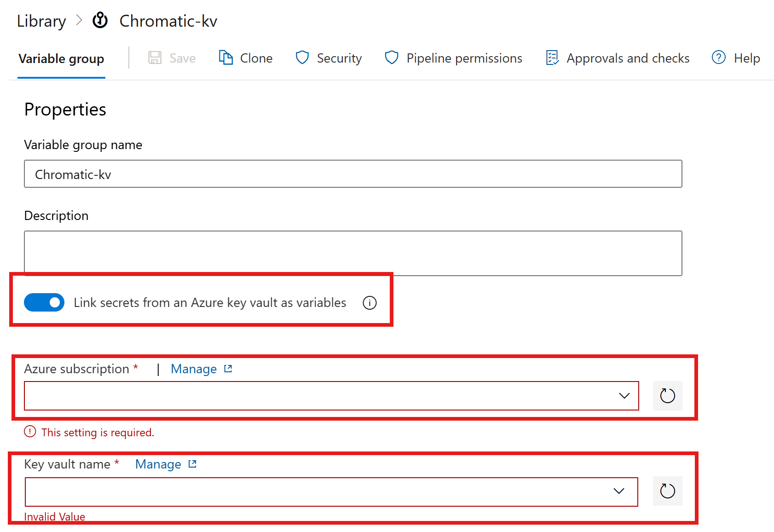Image resolution: width=774 pixels, height=532 pixels.
Task: Go to Library in the breadcrumb
Action: click(41, 21)
